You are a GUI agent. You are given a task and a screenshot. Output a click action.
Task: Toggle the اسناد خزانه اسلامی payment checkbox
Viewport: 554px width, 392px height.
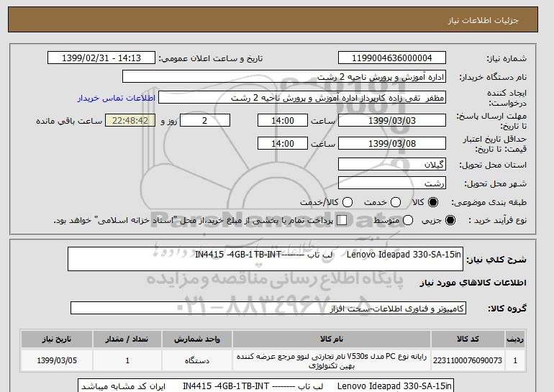pyautogui.click(x=342, y=220)
